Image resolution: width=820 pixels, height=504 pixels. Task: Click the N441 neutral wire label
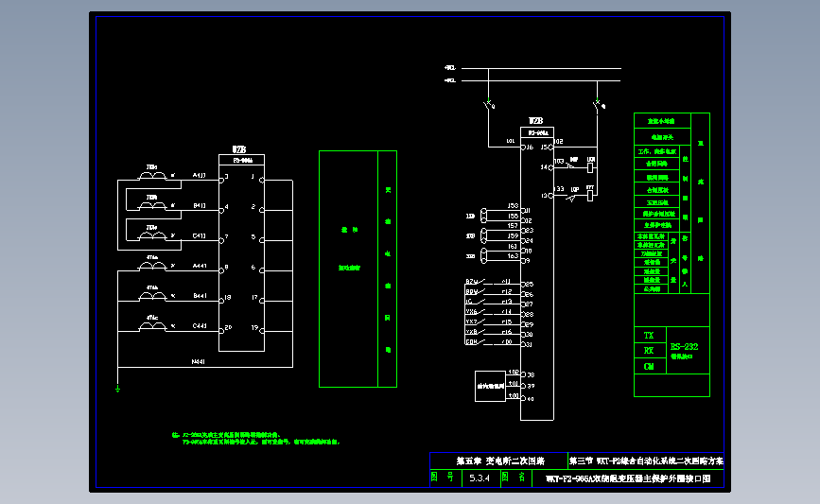[x=199, y=361]
